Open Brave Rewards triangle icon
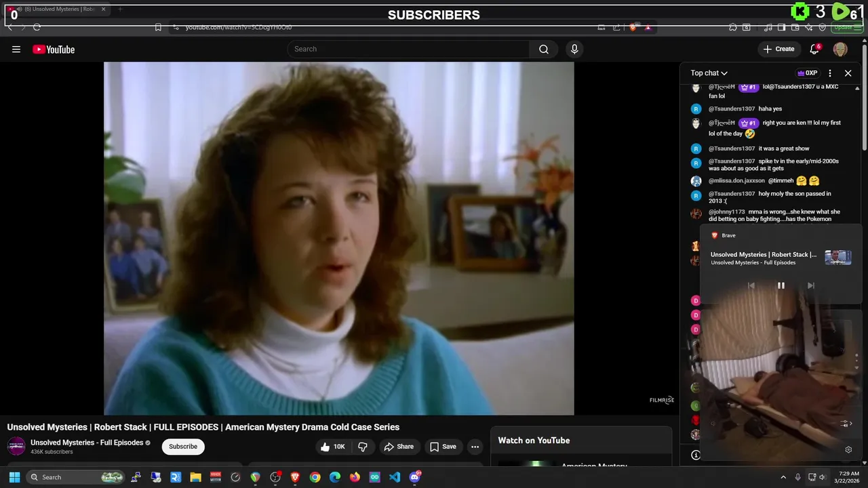The width and height of the screenshot is (868, 488). coord(648,27)
